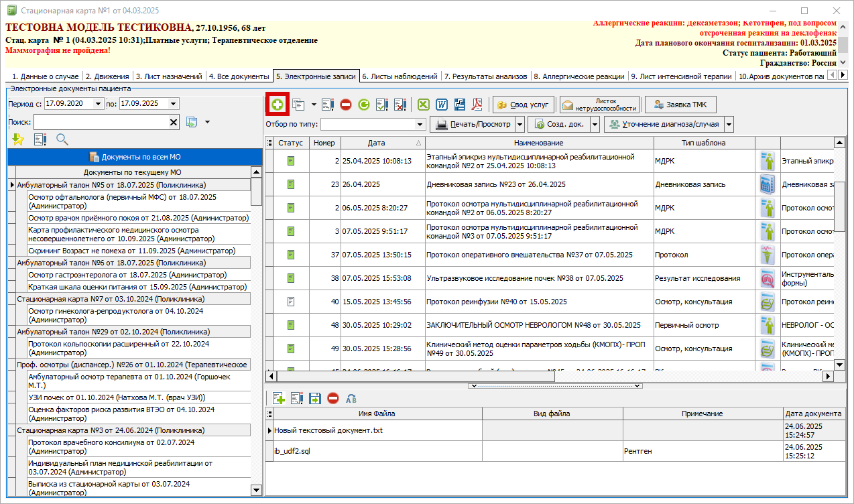Open dropdown arrow next to search copy icon
854x504 pixels.
point(207,122)
